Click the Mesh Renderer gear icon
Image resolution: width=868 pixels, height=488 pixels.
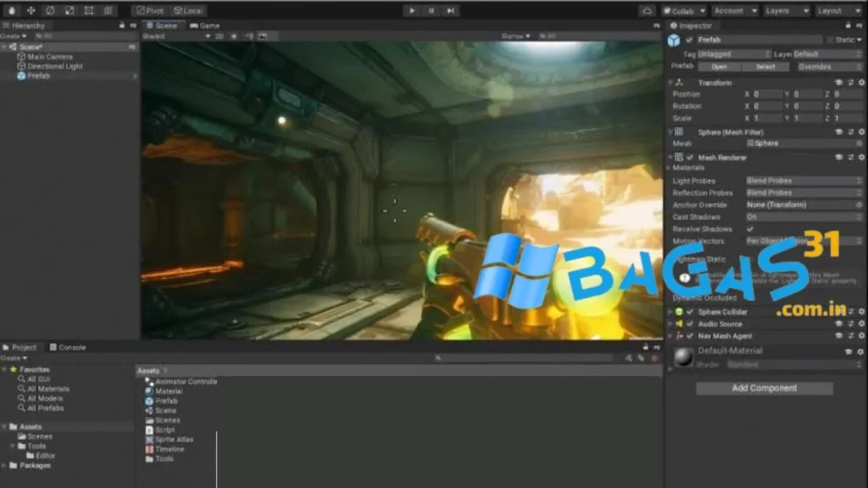tap(861, 157)
